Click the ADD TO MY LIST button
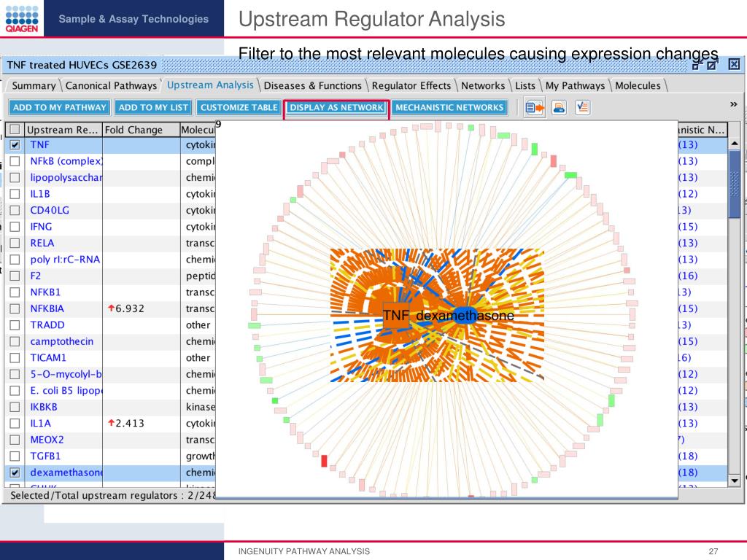This screenshot has height=560, width=747. 153,108
